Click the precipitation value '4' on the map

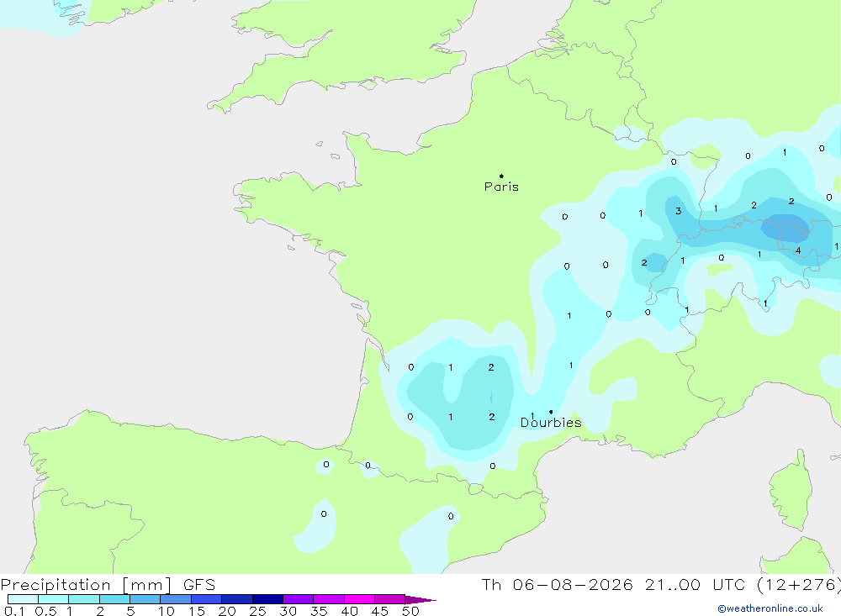798,250
